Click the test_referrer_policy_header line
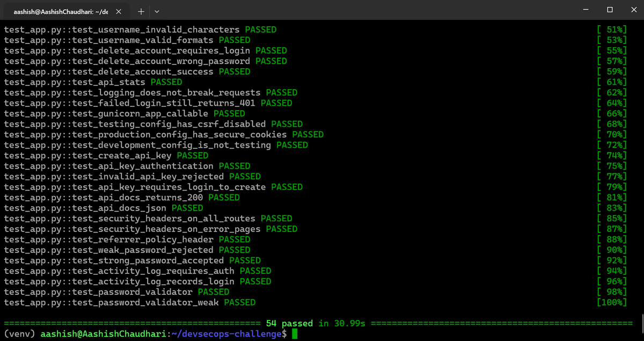Viewport: 644px width, 341px height. (x=127, y=239)
